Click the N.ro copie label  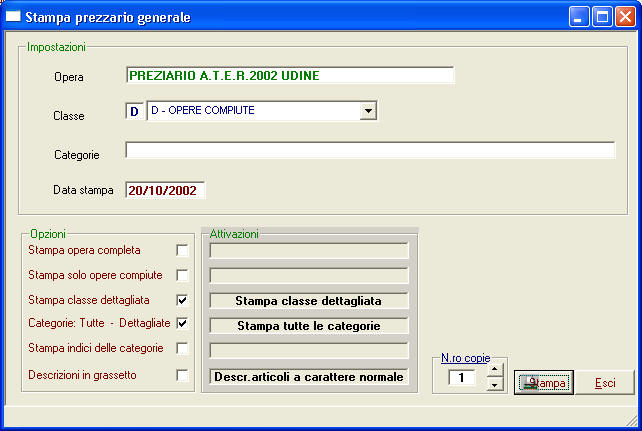466,358
